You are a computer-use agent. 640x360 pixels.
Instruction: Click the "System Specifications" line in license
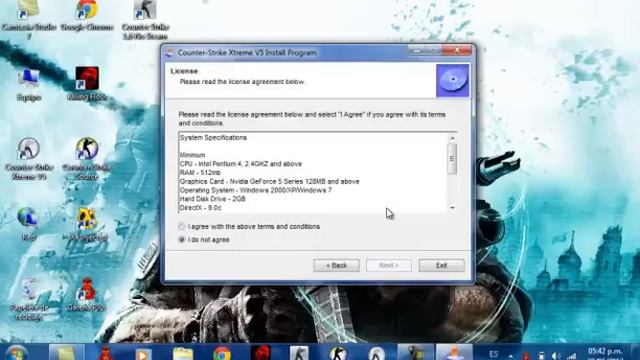pos(213,138)
